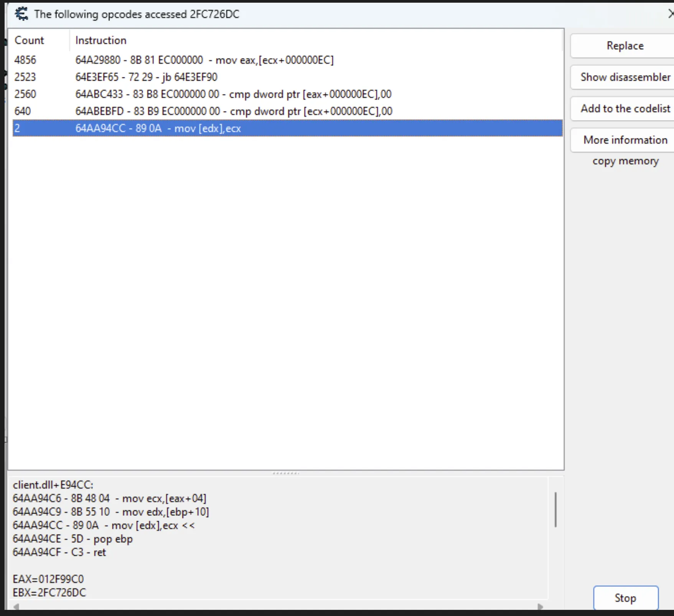Image resolution: width=674 pixels, height=616 pixels.
Task: Sort by the Count column header
Action: (29, 40)
